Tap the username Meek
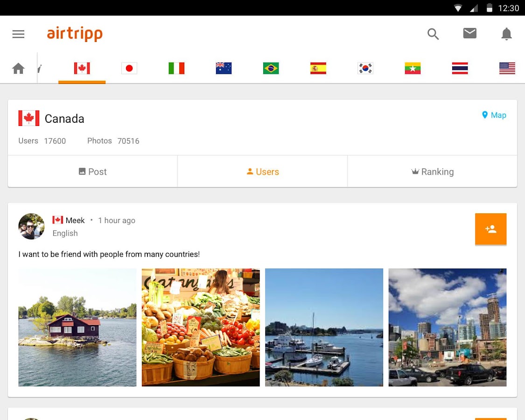The image size is (525, 420). (75, 220)
